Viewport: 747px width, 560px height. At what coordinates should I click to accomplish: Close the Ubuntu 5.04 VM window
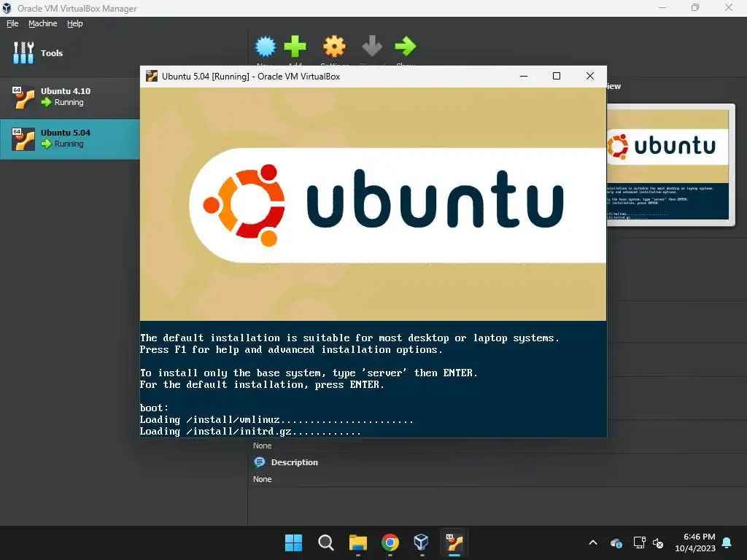point(589,76)
